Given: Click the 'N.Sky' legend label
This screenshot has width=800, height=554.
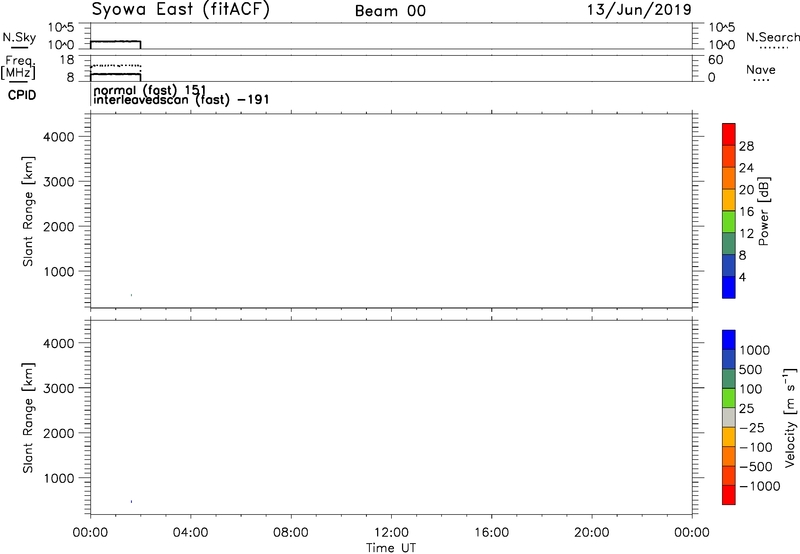Looking at the screenshot, I should pos(19,37).
